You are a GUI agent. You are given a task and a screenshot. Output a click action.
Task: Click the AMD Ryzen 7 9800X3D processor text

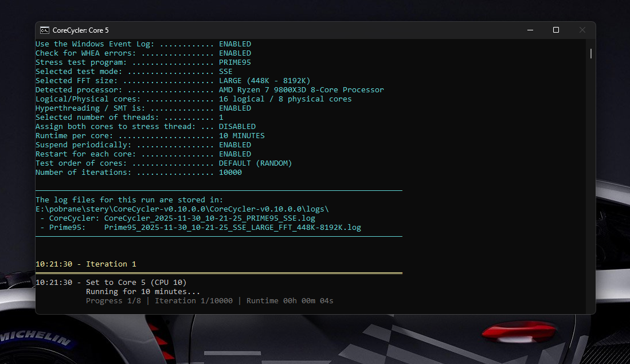(301, 89)
